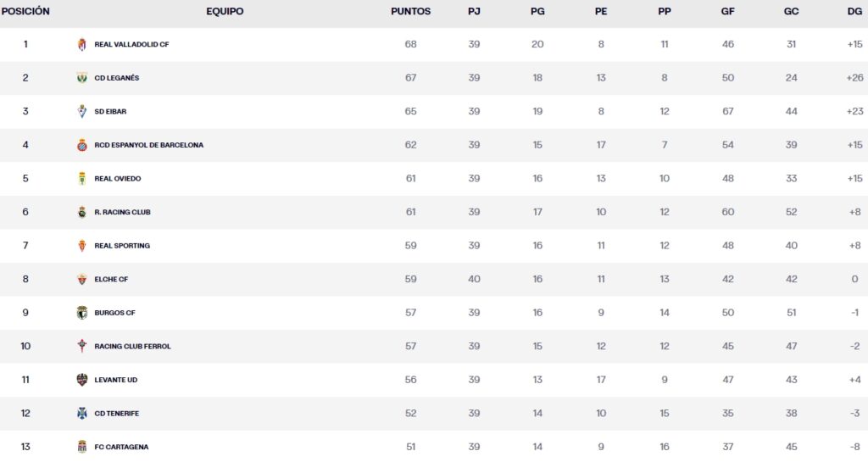
Task: Click the Elche CF crest icon
Action: [x=82, y=279]
